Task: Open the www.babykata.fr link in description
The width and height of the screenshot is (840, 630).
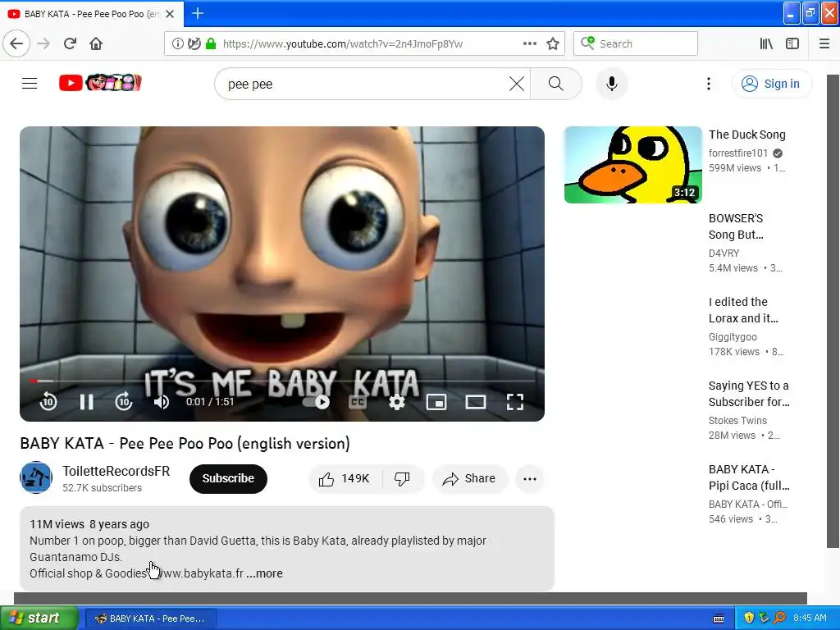Action: coord(199,573)
